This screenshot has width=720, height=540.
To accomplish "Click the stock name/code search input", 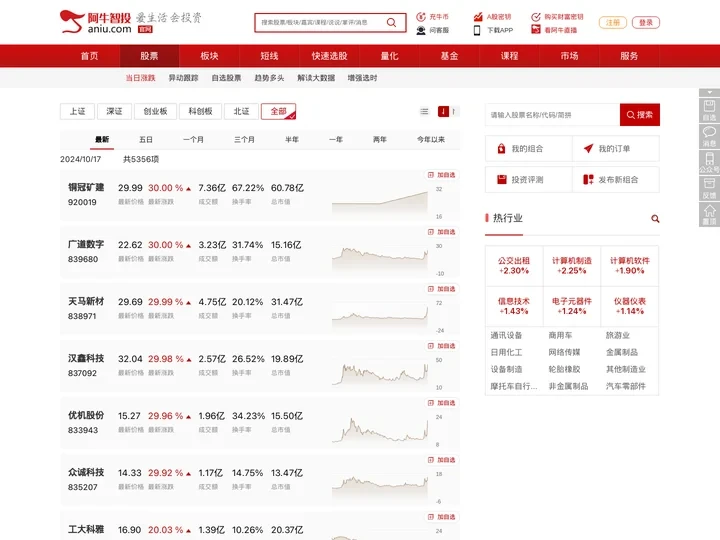I will [x=552, y=115].
